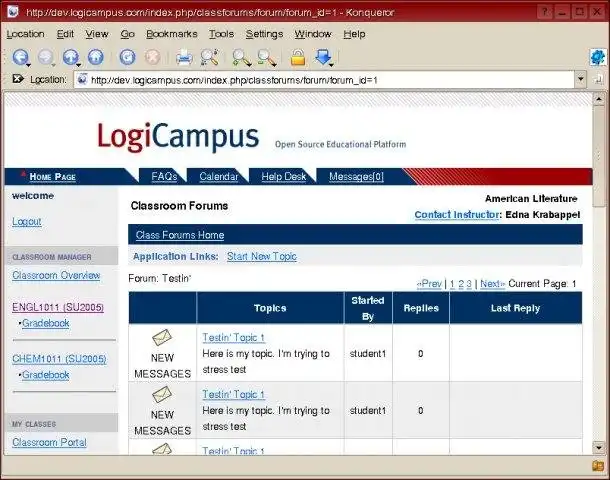This screenshot has height=480, width=610.
Task: Open Up button dropdown arrow
Action: click(x=79, y=64)
